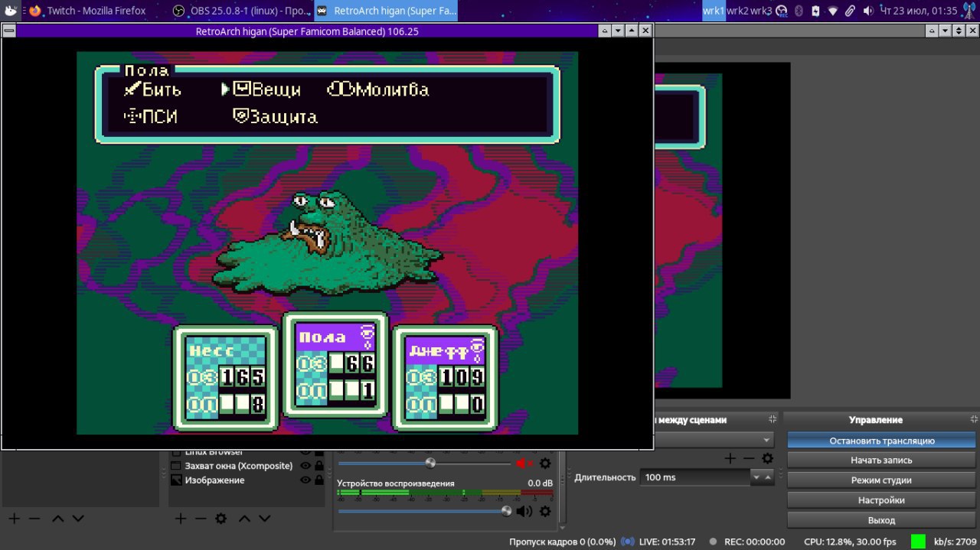Click the REC: 00:00:00 status text
980x550 pixels.
coord(754,542)
